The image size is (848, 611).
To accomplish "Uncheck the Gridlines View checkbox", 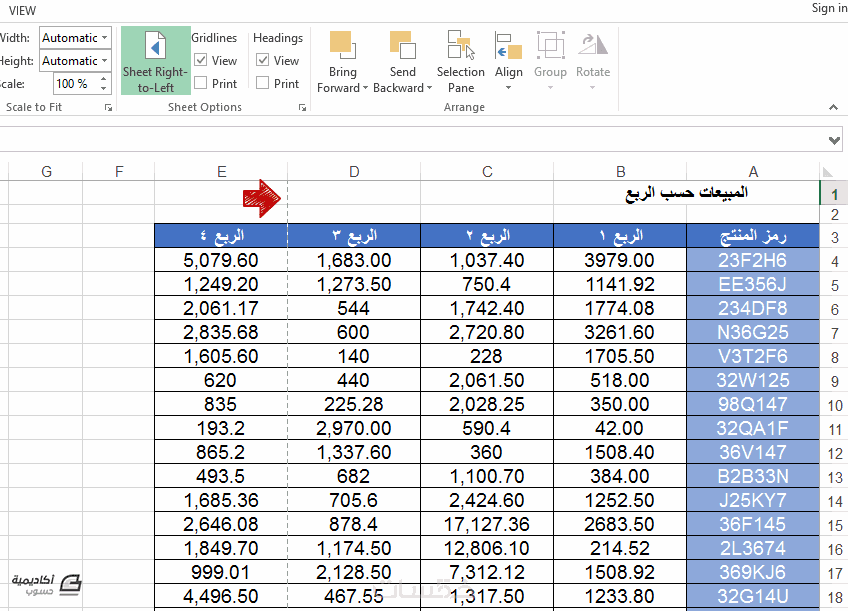I will (201, 60).
